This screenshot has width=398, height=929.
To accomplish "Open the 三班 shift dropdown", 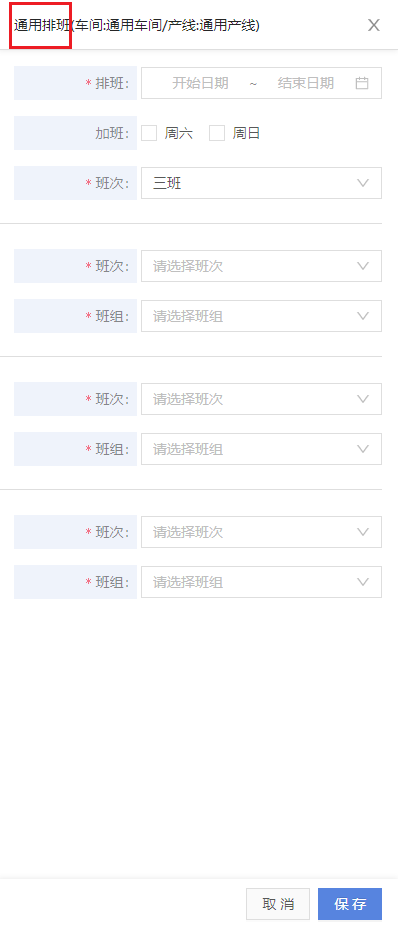I will tap(261, 183).
